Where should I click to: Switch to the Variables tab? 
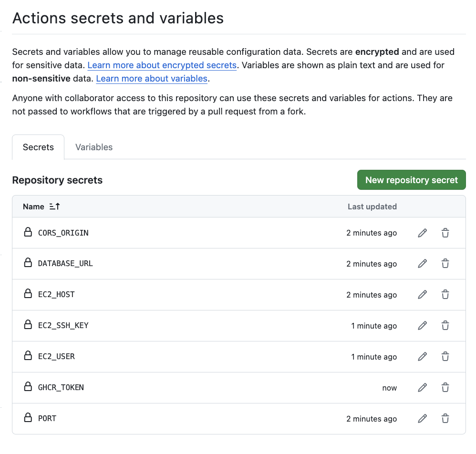[94, 147]
